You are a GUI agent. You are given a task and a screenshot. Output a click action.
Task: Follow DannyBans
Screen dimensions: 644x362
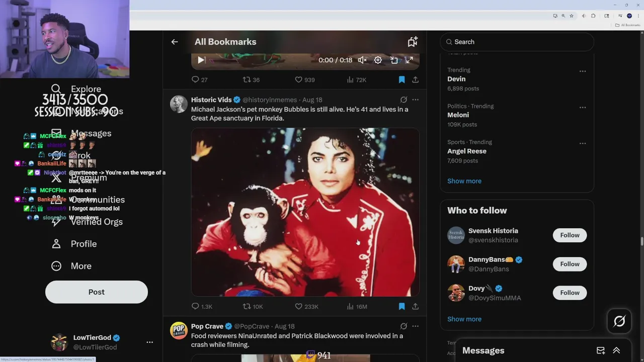(x=570, y=264)
